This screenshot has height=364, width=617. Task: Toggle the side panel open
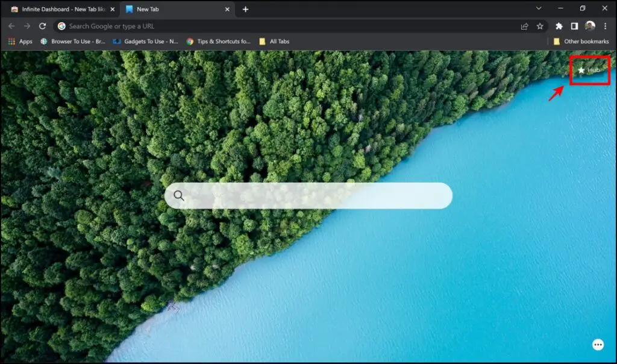pyautogui.click(x=575, y=26)
